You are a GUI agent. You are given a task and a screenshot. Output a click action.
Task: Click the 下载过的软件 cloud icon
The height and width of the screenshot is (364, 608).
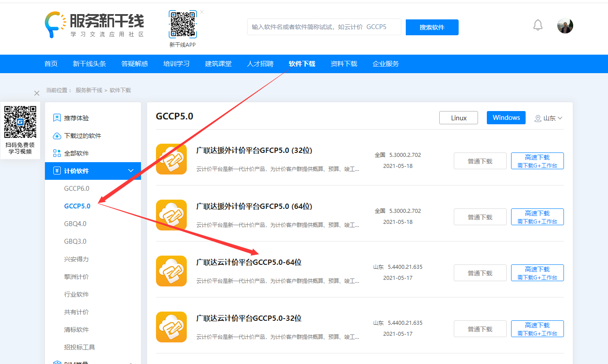tap(57, 136)
